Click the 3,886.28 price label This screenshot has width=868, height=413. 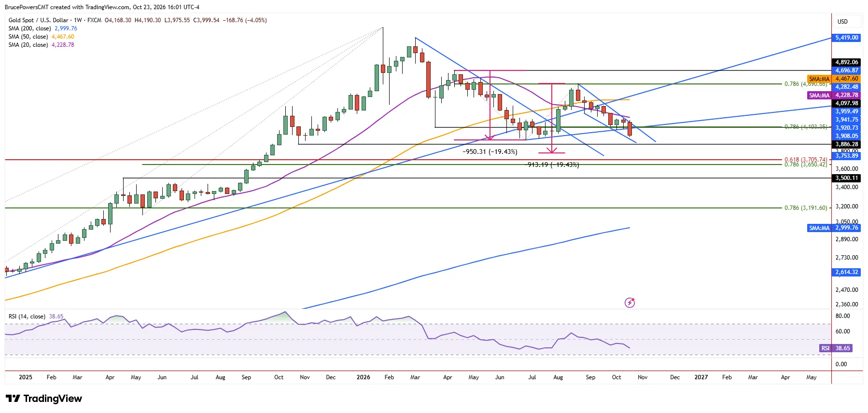pyautogui.click(x=847, y=144)
